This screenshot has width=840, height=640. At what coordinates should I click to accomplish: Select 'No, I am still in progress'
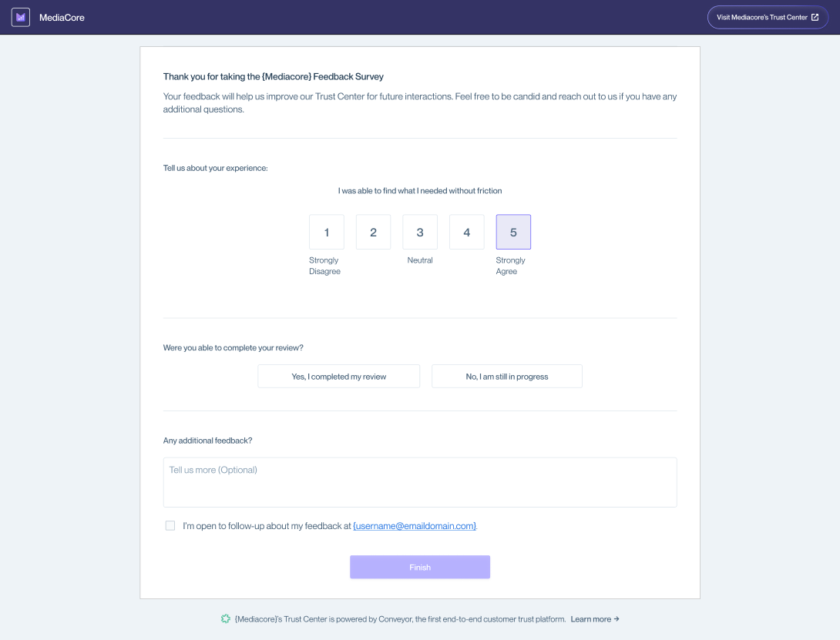point(506,376)
